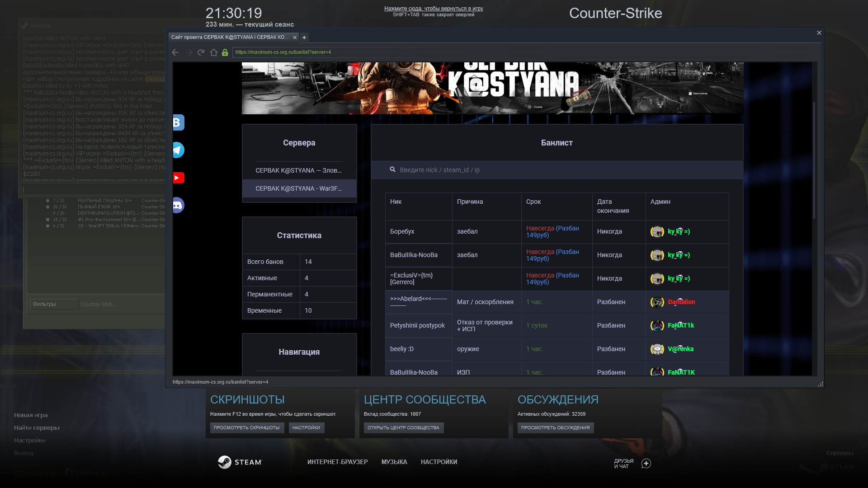Click ОТКРЫТЬ ЦЕНТР СООБЩЕСТВА button
Viewport: 868px width, 488px height.
pyautogui.click(x=403, y=428)
